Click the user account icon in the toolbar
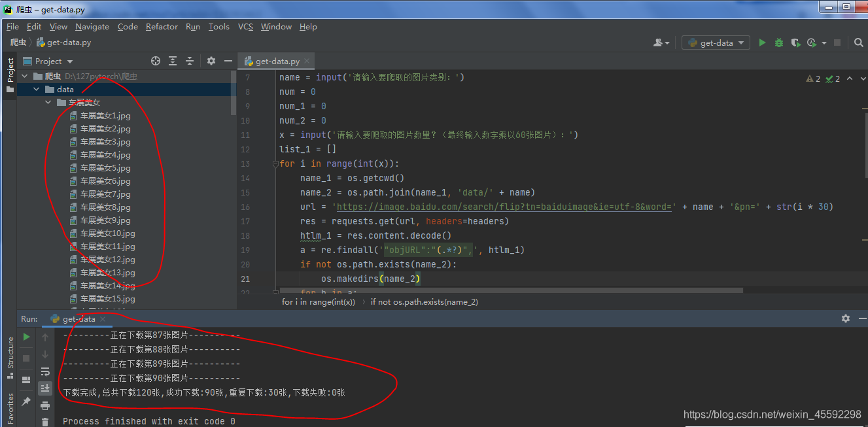The height and width of the screenshot is (427, 868). (661, 43)
